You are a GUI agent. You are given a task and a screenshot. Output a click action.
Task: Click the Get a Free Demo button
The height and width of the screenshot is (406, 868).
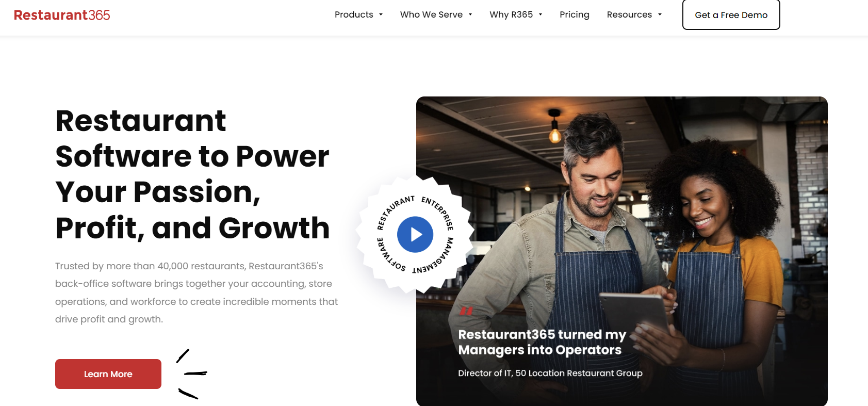pyautogui.click(x=731, y=15)
